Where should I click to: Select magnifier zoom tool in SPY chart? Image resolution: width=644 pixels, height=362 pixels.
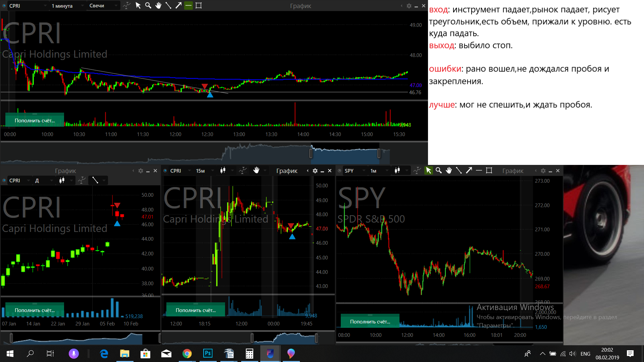point(439,171)
